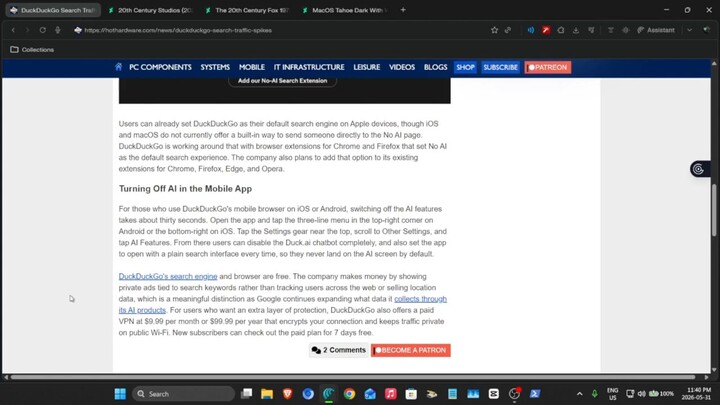The width and height of the screenshot is (720, 405).
Task: Open the mail app in taskbar
Action: click(x=370, y=394)
